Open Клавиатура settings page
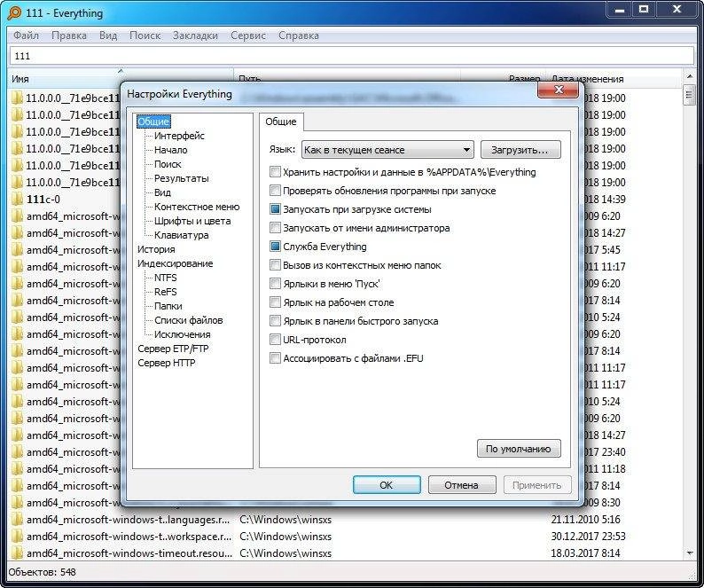Viewport: 704px width, 588px height. [x=182, y=235]
